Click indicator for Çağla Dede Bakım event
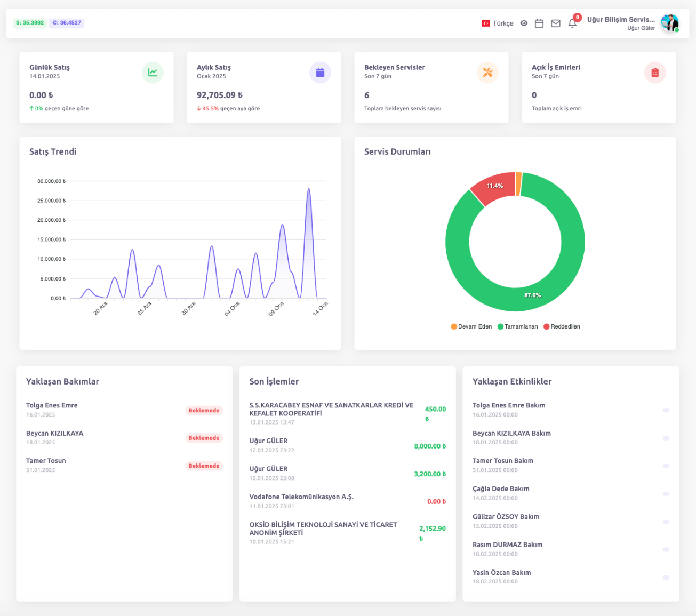 [x=666, y=494]
